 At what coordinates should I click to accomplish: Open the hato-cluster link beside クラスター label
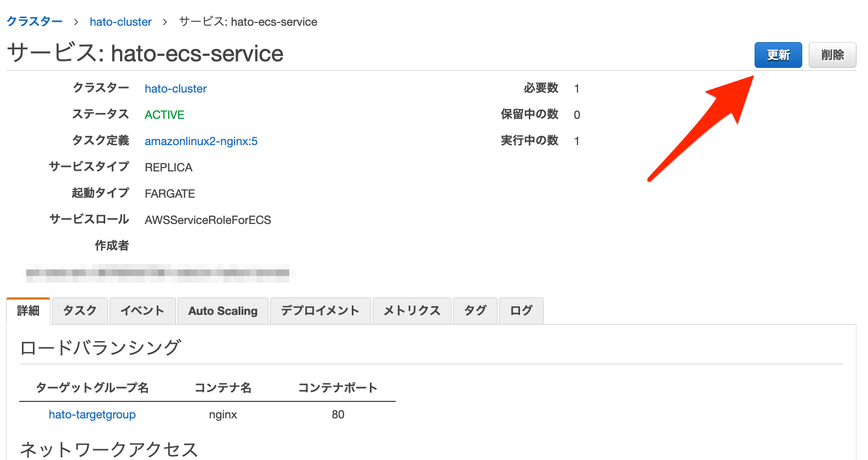(x=175, y=89)
